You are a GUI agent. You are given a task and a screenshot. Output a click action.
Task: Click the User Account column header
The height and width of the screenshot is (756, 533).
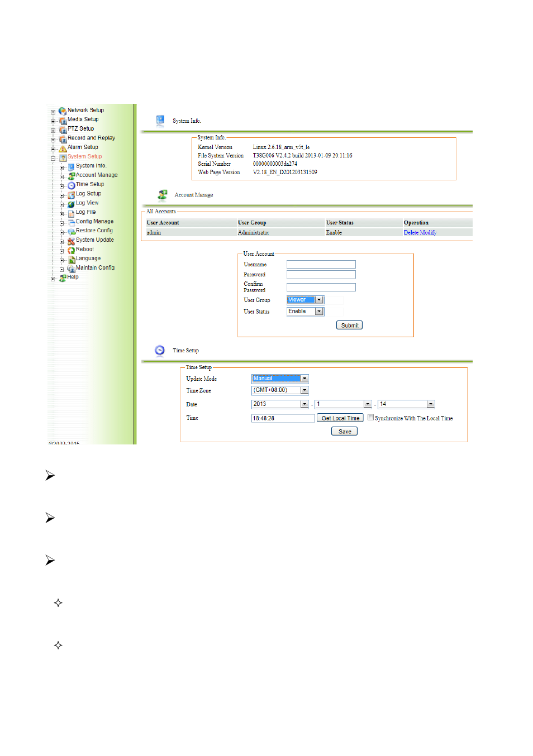click(163, 223)
